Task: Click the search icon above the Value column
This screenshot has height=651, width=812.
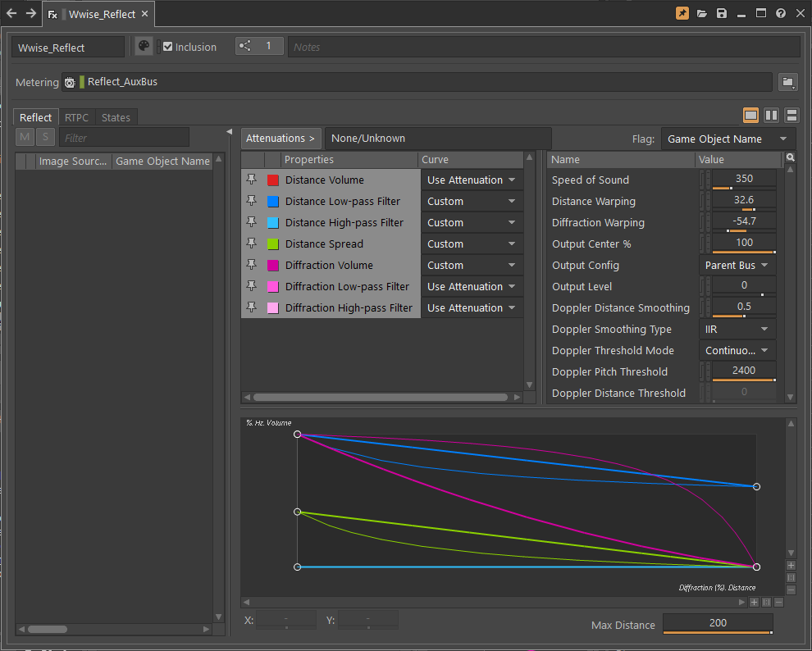Action: [790, 157]
